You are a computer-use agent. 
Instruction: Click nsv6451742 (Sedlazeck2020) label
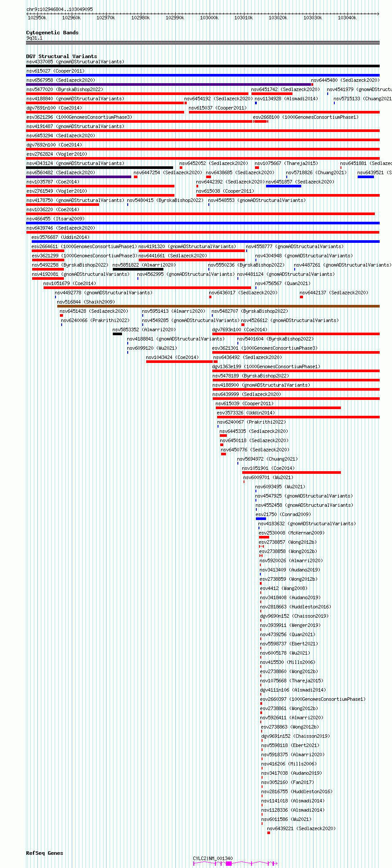click(285, 89)
